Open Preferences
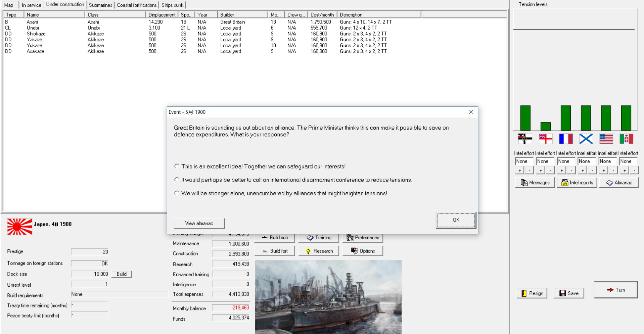644x334 pixels. 363,238
